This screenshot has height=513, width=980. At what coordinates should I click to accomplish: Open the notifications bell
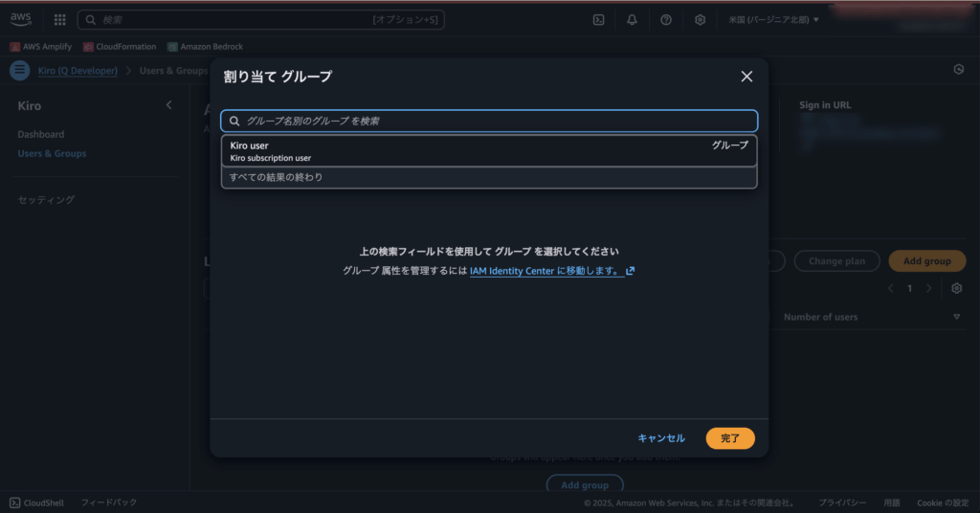coord(632,19)
